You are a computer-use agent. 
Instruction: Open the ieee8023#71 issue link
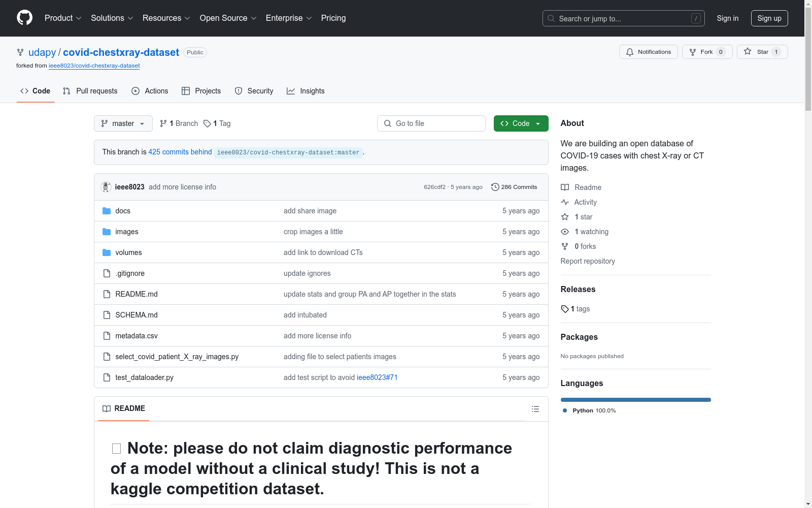point(377,377)
